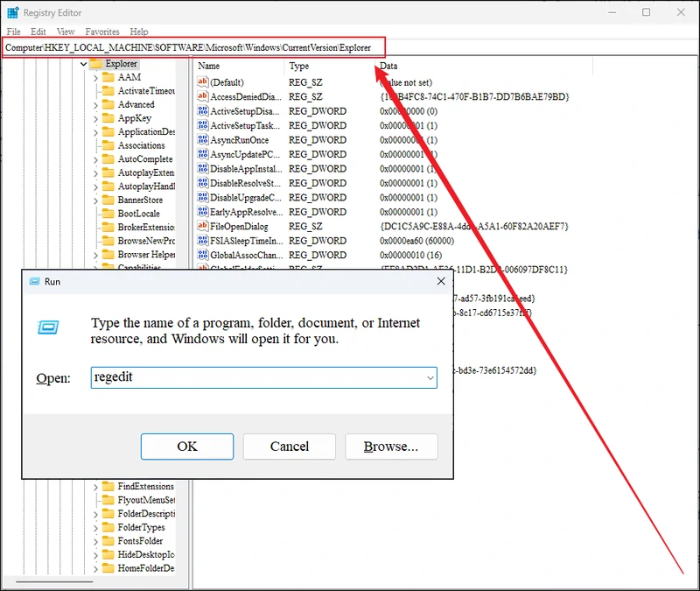Open the Help menu
The width and height of the screenshot is (700, 591).
coord(139,32)
